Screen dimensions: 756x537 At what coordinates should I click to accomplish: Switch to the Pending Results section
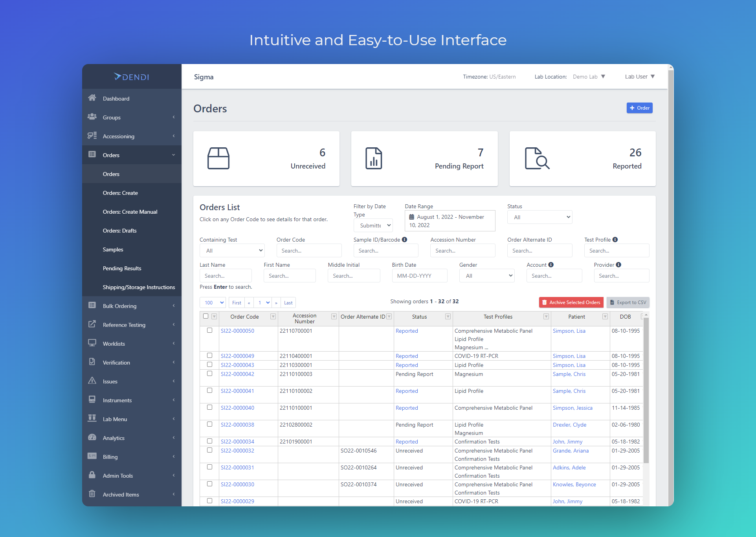122,268
